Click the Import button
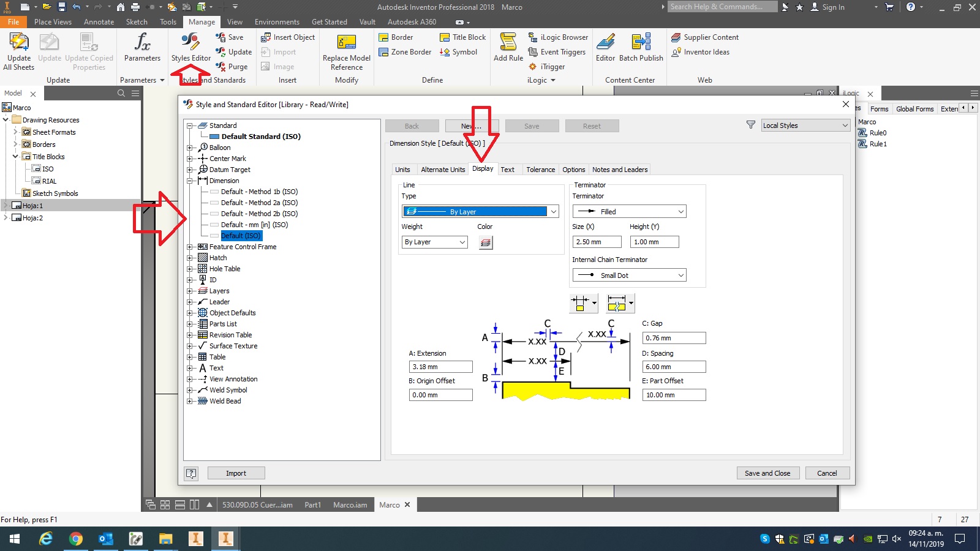 coord(236,473)
